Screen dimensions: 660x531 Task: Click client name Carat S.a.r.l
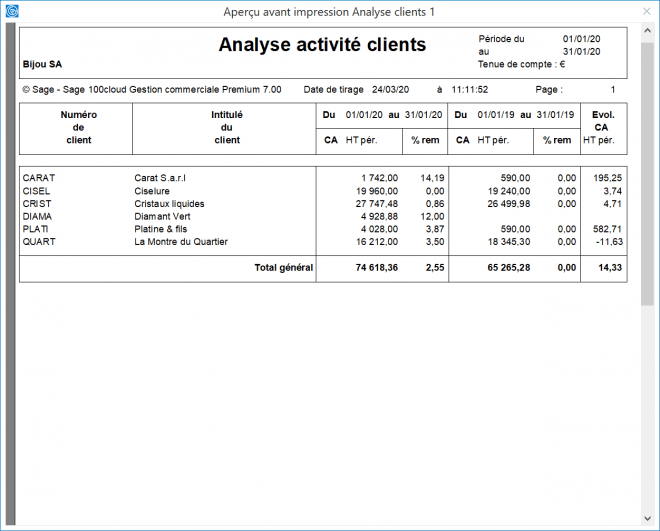(x=160, y=178)
